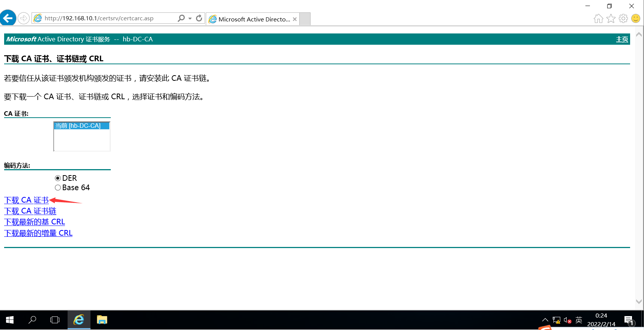
Task: Show hidden tray icons chevron
Action: click(x=545, y=320)
